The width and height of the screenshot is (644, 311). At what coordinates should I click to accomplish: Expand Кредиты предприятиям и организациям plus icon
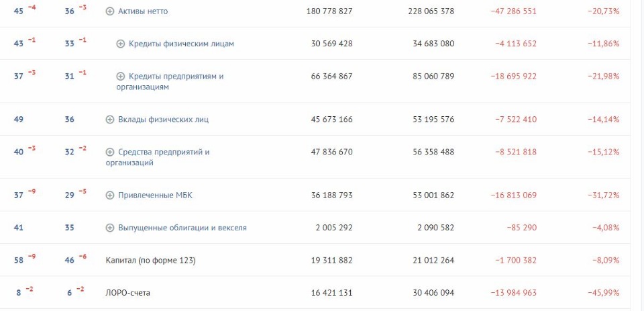(120, 77)
